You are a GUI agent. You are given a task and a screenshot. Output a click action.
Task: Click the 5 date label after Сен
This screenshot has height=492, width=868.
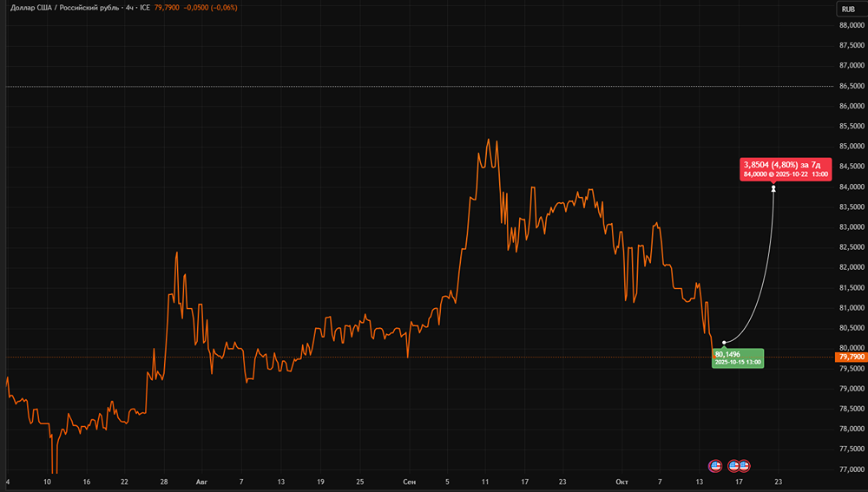[447, 482]
